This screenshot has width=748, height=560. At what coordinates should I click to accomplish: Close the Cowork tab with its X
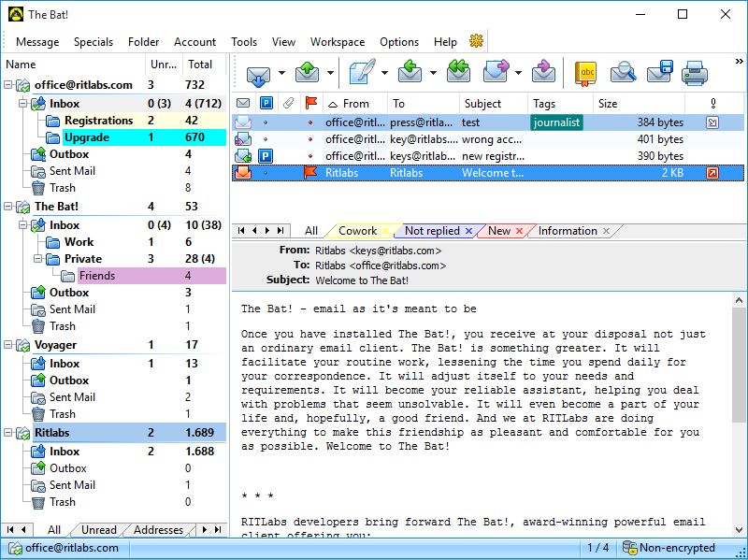385,231
